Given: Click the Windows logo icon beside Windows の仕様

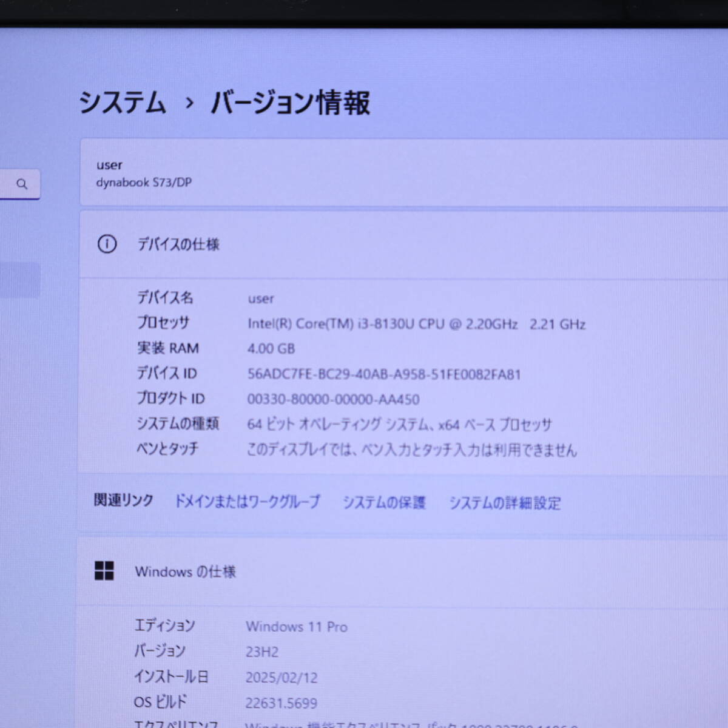Looking at the screenshot, I should (104, 570).
